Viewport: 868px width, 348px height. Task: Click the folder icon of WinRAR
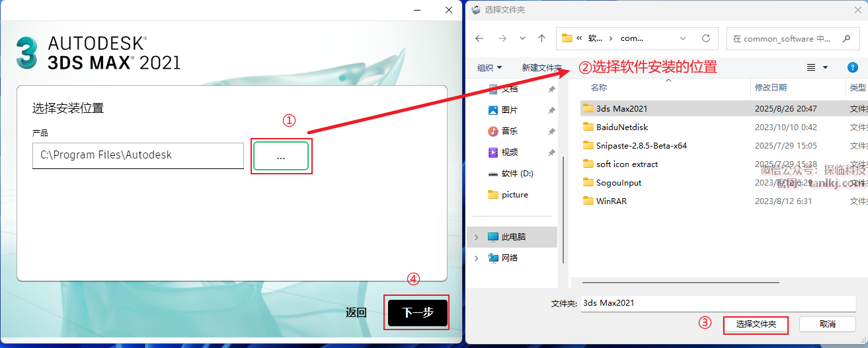588,201
